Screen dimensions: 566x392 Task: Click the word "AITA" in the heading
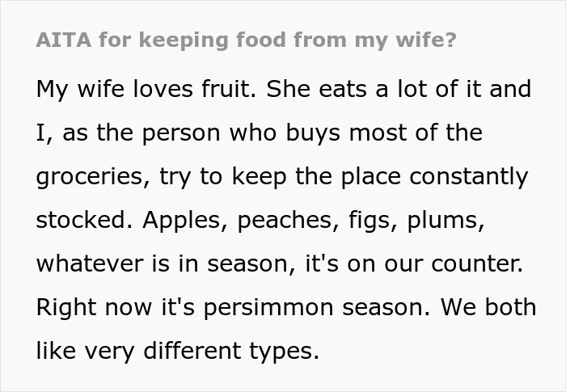click(64, 40)
